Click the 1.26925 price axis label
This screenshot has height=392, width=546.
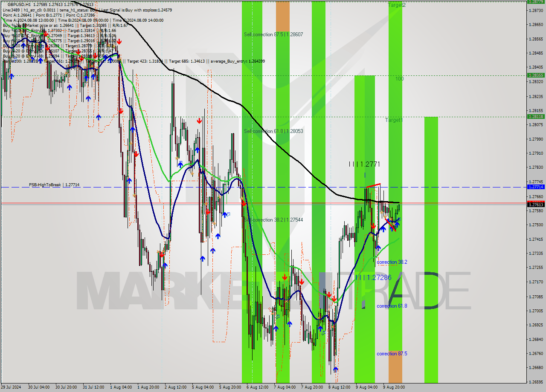point(535,325)
